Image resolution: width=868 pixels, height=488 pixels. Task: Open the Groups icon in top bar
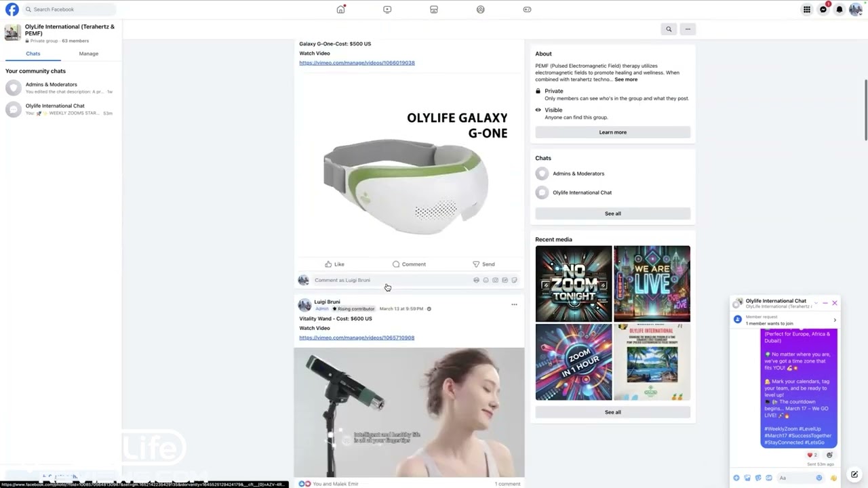481,9
